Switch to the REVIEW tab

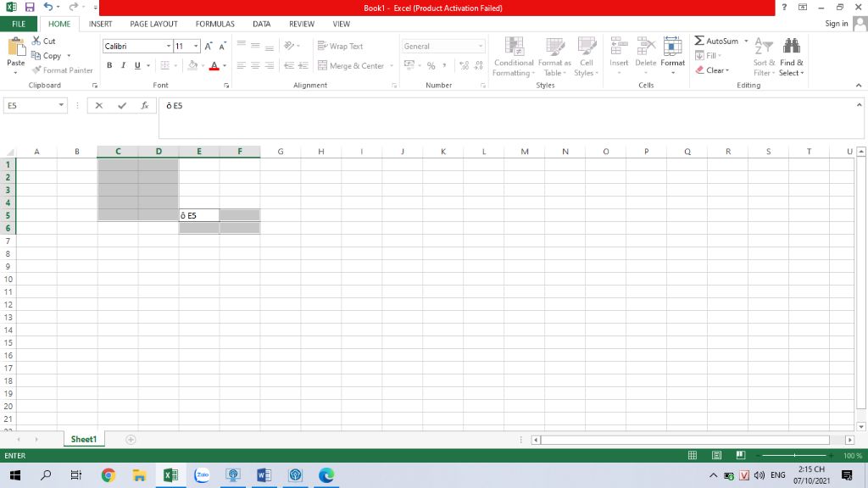pyautogui.click(x=302, y=24)
